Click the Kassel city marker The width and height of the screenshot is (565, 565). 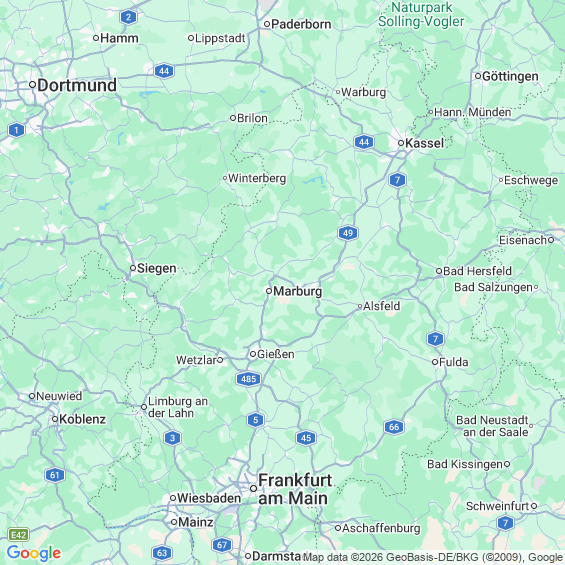[401, 143]
